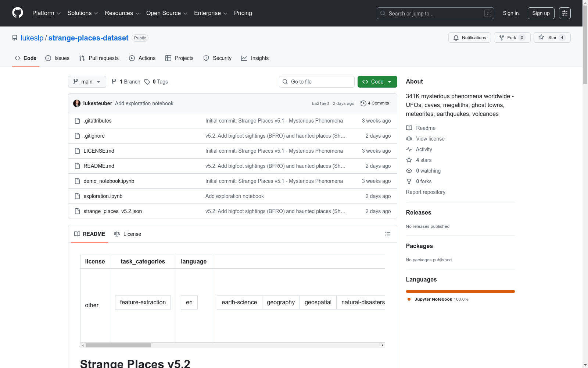This screenshot has width=588, height=368.
Task: Expand the Platform menu
Action: 46,13
